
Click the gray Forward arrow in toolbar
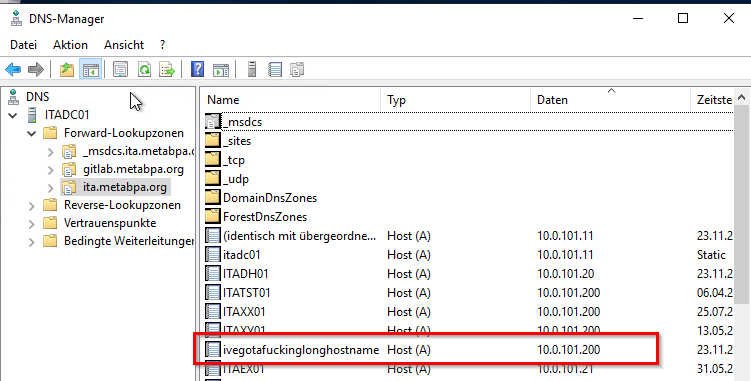36,69
